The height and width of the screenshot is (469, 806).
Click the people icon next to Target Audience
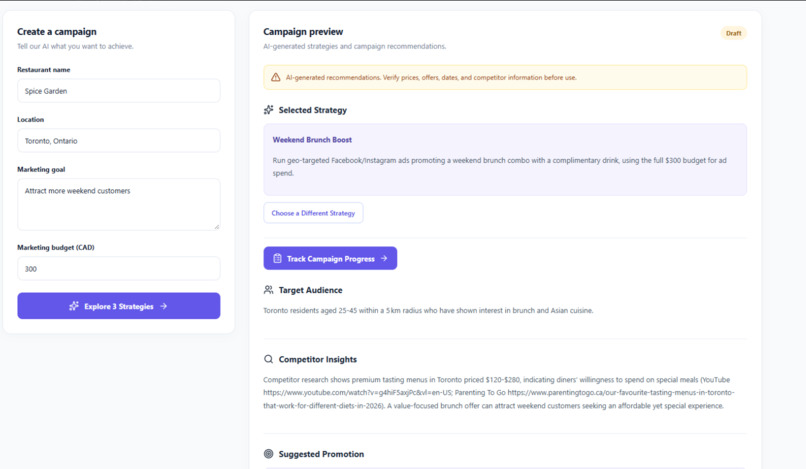tap(268, 290)
